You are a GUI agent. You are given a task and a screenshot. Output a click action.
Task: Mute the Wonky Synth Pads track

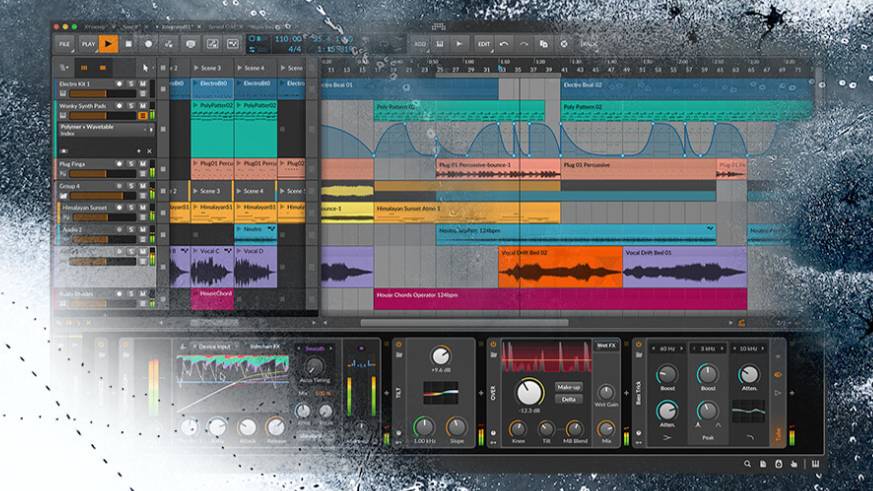[143, 106]
